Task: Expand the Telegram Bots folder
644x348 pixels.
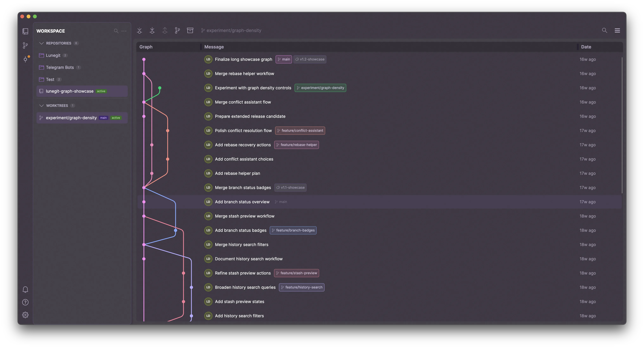Action: click(x=82, y=67)
